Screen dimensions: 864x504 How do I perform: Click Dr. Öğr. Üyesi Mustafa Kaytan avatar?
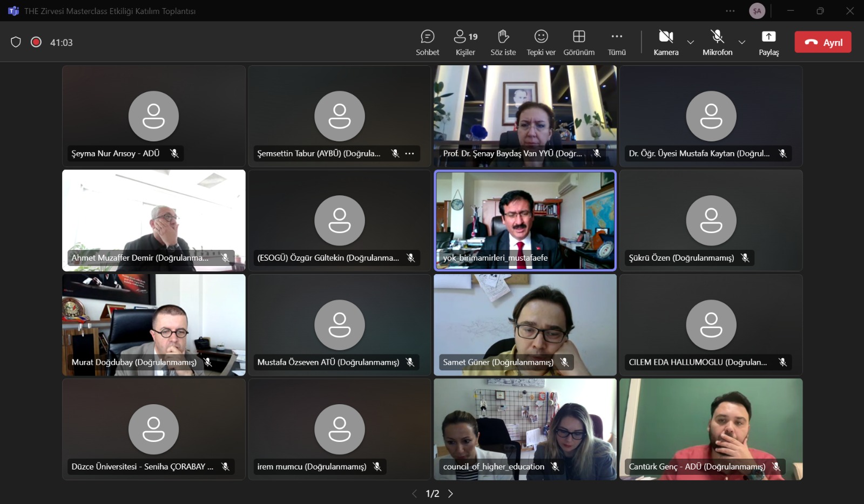coord(711,116)
